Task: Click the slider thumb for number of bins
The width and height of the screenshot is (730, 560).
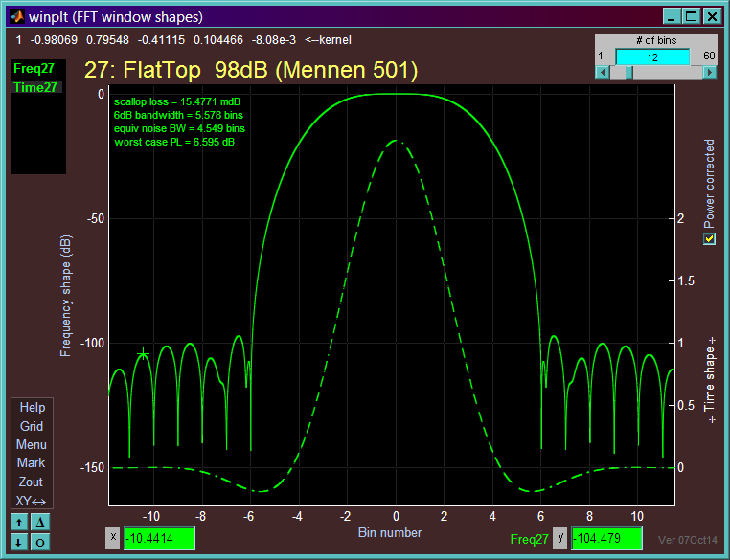Action: click(629, 73)
